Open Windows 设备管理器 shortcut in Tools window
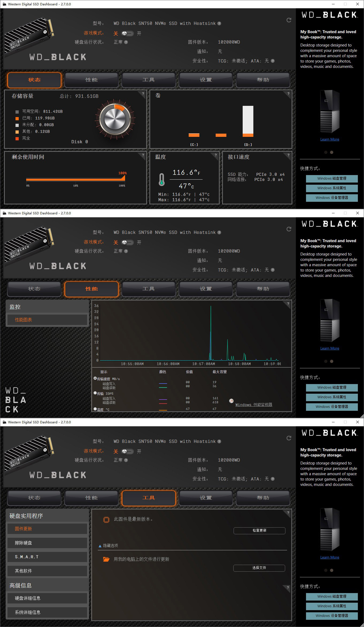This screenshot has height=627, width=364. (332, 616)
